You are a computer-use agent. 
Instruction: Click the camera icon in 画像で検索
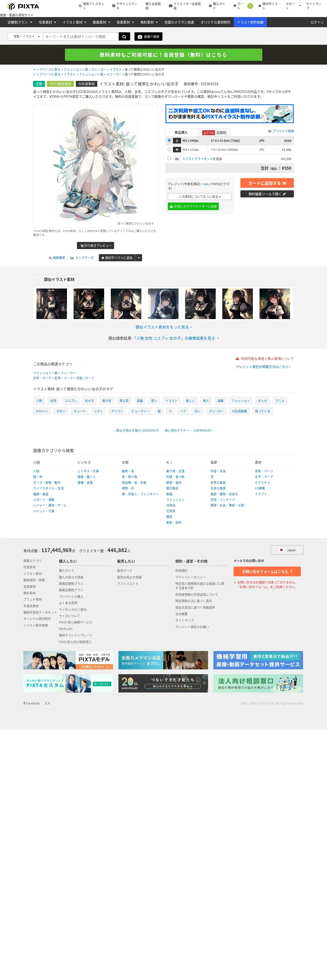coord(140,37)
